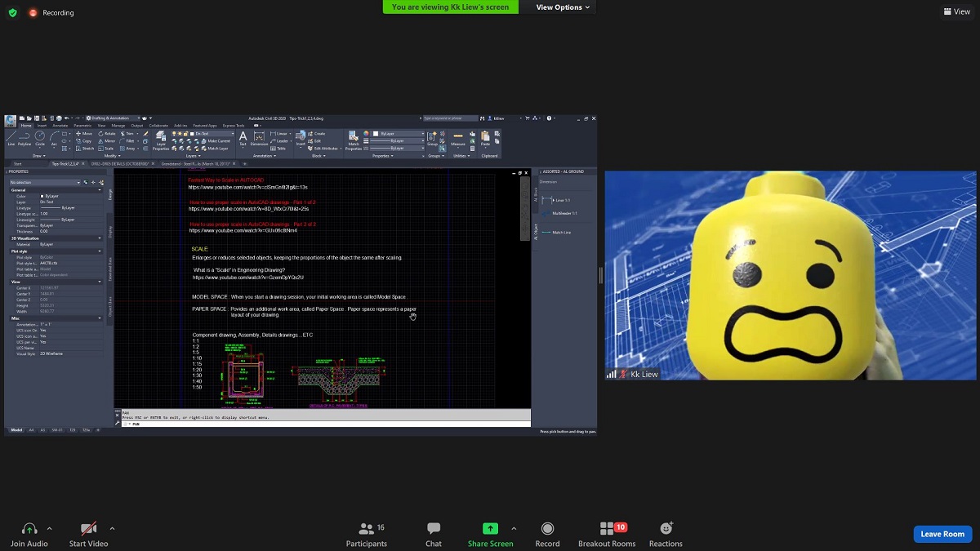Expand the Modify panel flyout
Image resolution: width=980 pixels, height=551 pixels.
click(113, 156)
